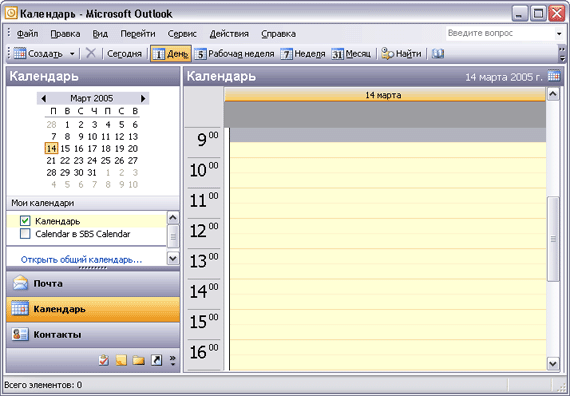Switch to Месяц view
Viewport: 570px width, 396px height.
(351, 54)
